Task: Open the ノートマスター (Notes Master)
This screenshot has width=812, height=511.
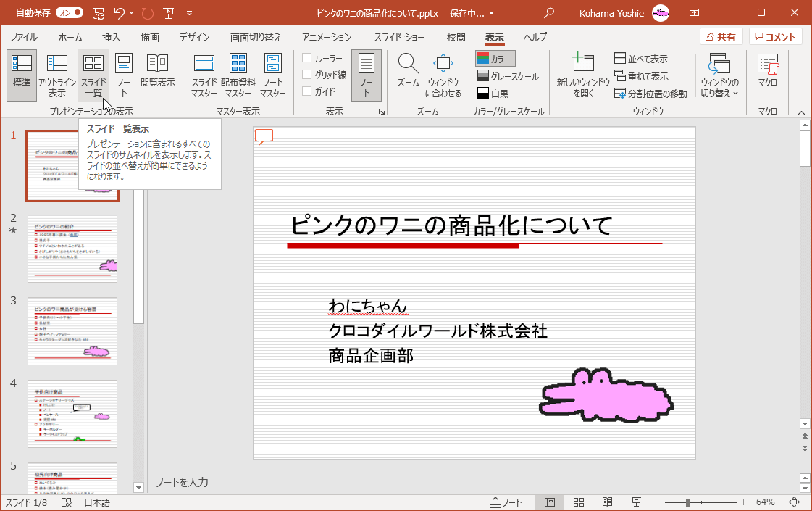Action: point(273,75)
